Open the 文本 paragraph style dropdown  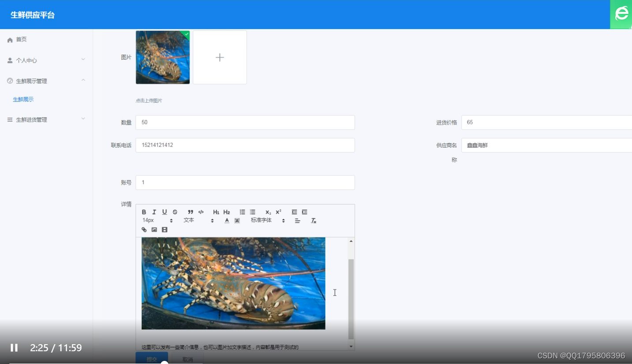tap(198, 220)
